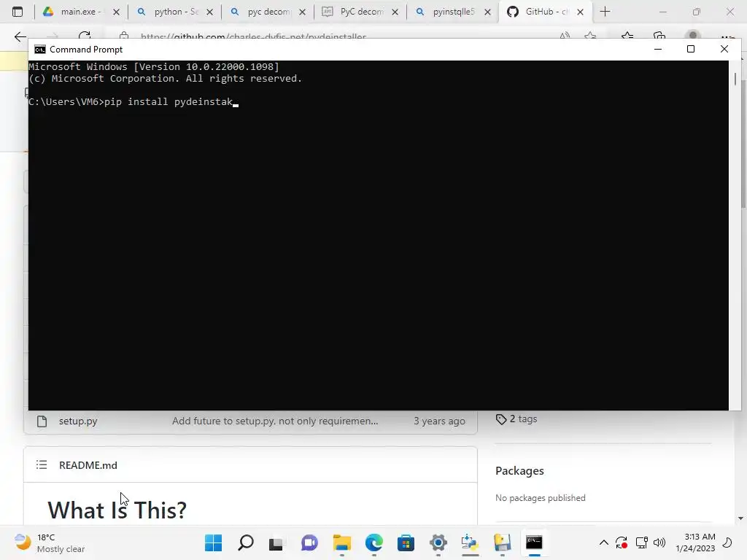The width and height of the screenshot is (747, 560).
Task: Switch to the pyinstqlle5 search tab
Action: (453, 12)
